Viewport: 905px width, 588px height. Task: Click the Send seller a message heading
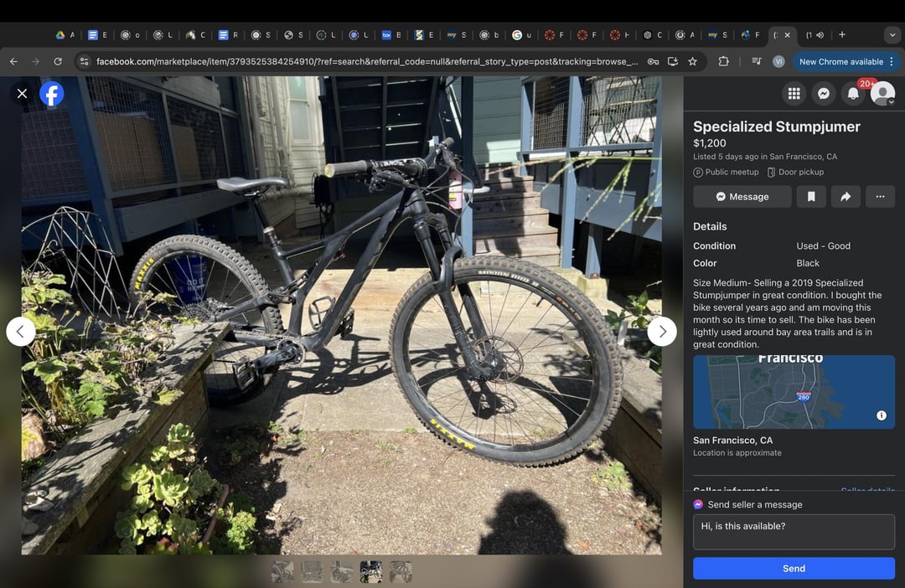pyautogui.click(x=755, y=504)
